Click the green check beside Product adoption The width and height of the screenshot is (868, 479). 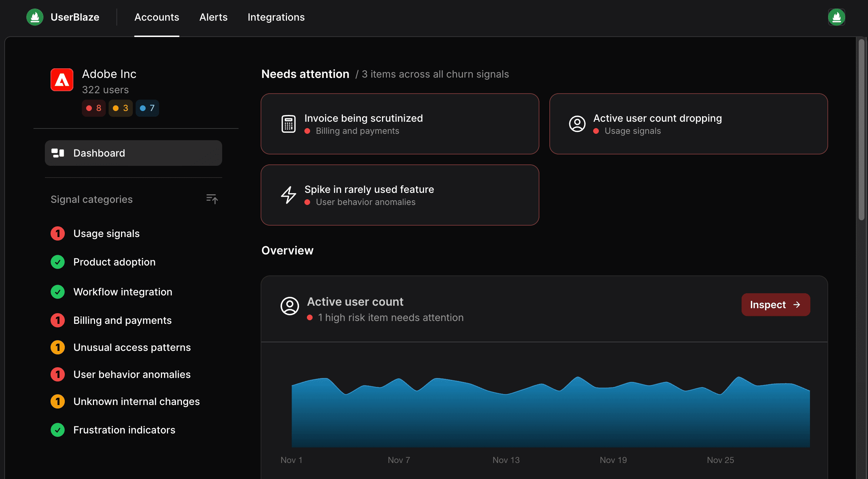pyautogui.click(x=58, y=262)
